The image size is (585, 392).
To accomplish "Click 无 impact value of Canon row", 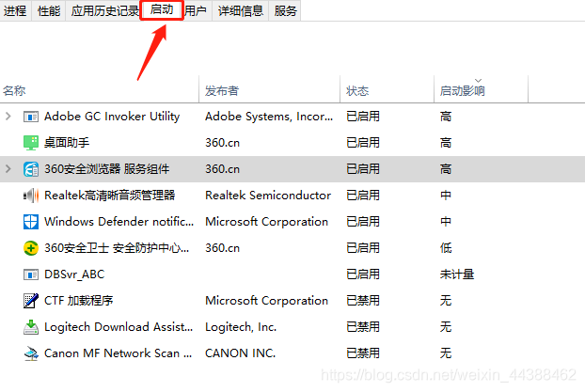I will pos(446,353).
